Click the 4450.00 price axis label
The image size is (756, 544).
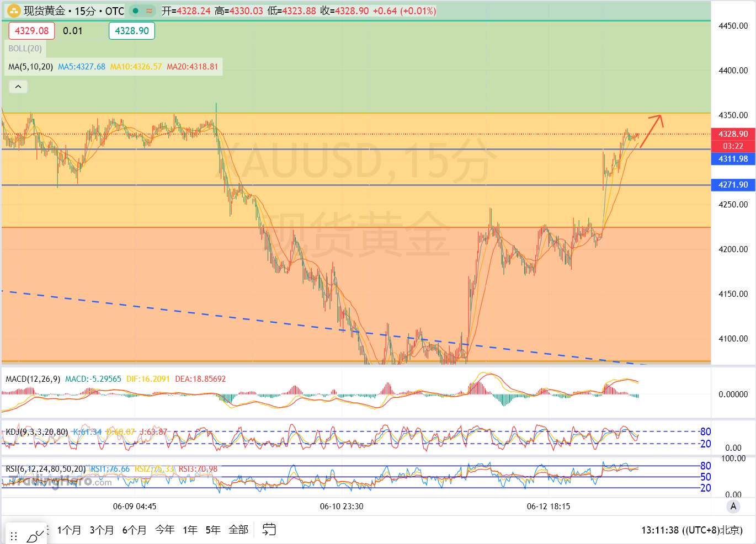pyautogui.click(x=733, y=26)
